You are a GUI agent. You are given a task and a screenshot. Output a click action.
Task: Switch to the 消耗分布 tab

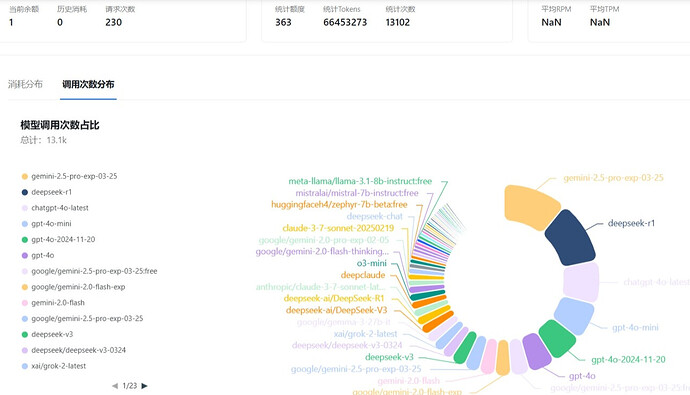(x=25, y=84)
